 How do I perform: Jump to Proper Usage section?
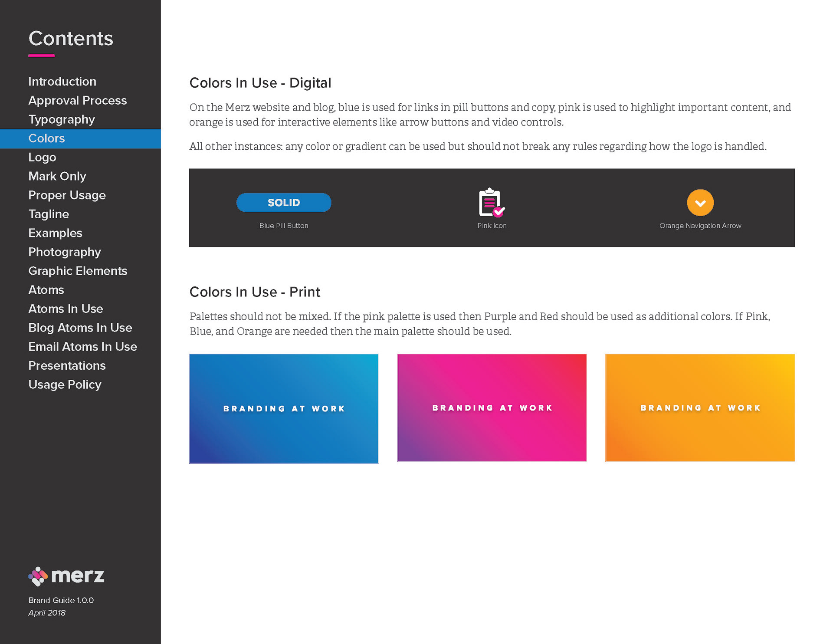click(x=67, y=195)
